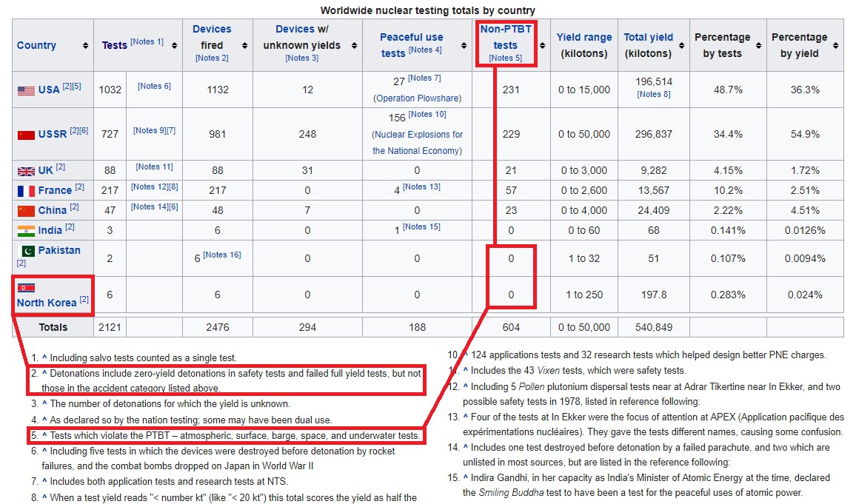The height and width of the screenshot is (504, 856).
Task: Click the Peaceful use tests header link
Action: pos(411,45)
